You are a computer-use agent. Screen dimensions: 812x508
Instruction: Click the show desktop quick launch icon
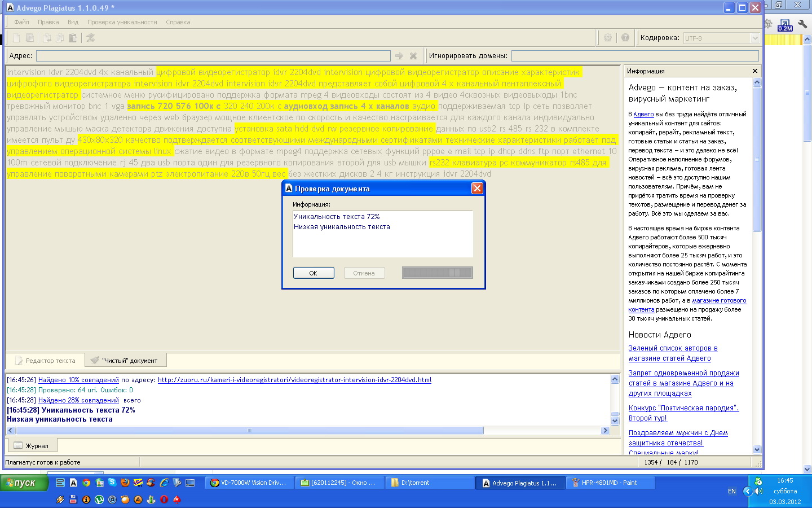(x=190, y=483)
